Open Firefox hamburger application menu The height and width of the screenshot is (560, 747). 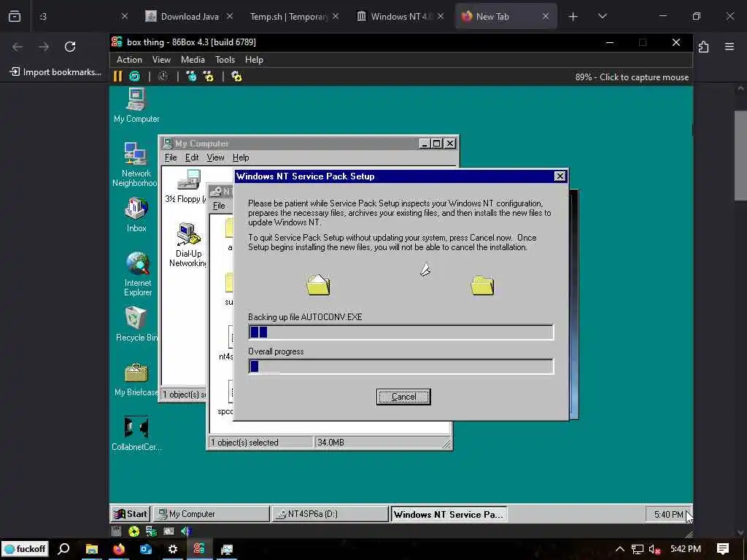coord(729,47)
